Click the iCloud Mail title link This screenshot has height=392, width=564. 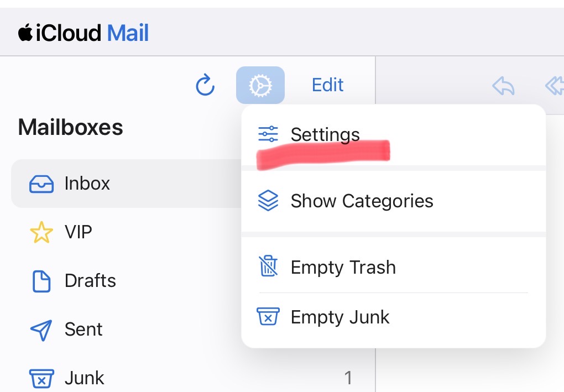83,33
